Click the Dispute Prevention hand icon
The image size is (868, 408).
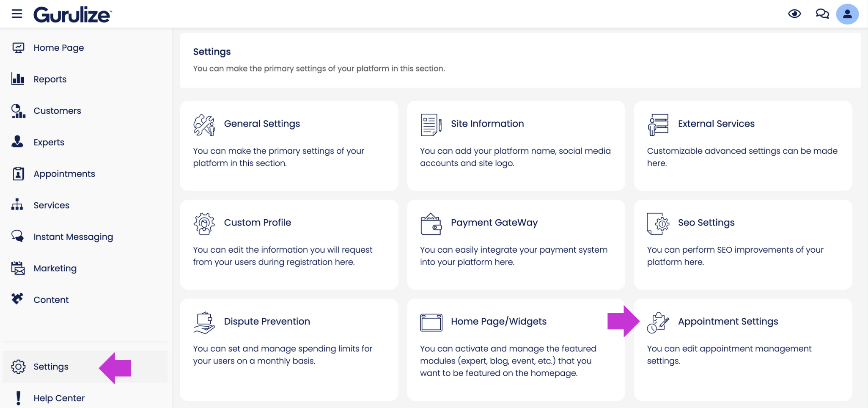[204, 323]
